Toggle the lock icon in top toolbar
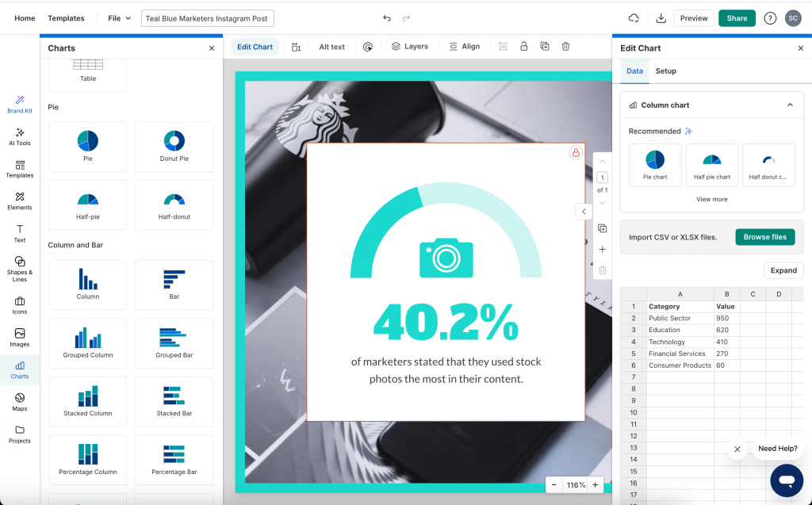This screenshot has height=505, width=812. coord(523,47)
